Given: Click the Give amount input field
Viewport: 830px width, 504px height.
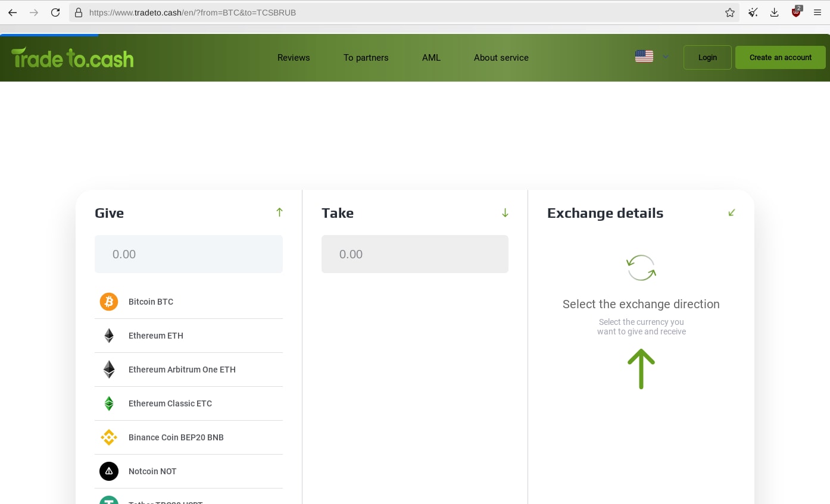Looking at the screenshot, I should click(x=189, y=254).
